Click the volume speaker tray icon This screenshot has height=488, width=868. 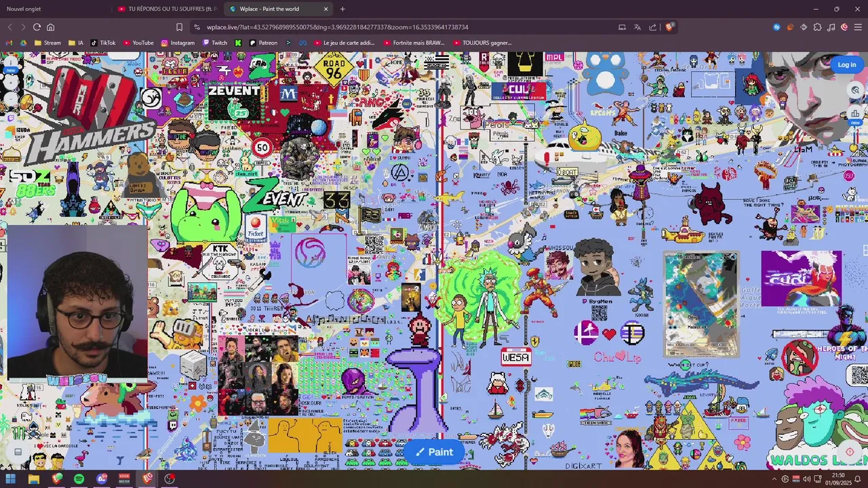[806, 479]
